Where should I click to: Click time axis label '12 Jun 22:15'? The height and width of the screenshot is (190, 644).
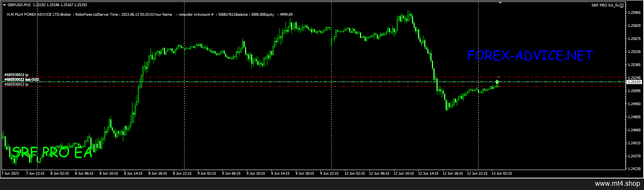[477, 173]
